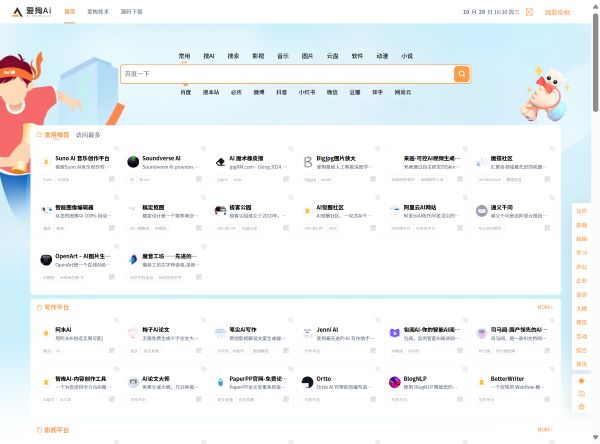
Task: Open the 源码下载 menu item
Action: click(x=132, y=12)
